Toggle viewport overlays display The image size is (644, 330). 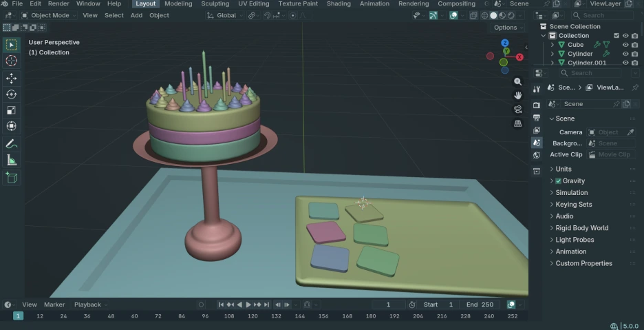[x=453, y=16]
